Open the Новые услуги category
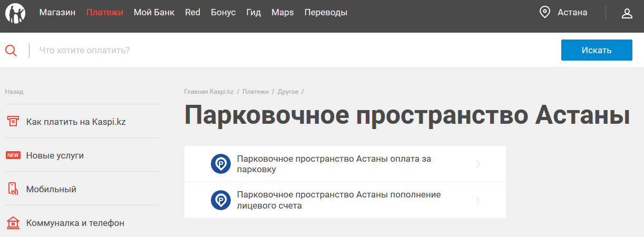 click(x=55, y=155)
